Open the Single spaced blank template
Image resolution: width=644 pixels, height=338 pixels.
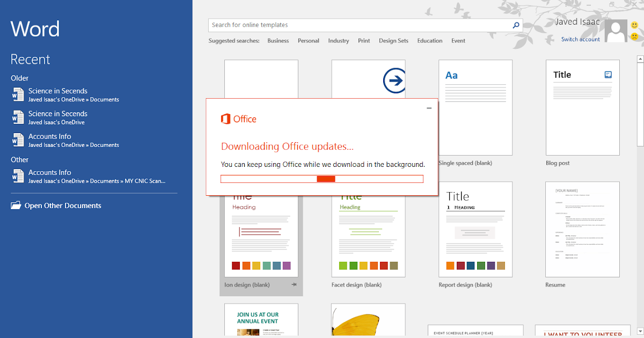pos(475,107)
